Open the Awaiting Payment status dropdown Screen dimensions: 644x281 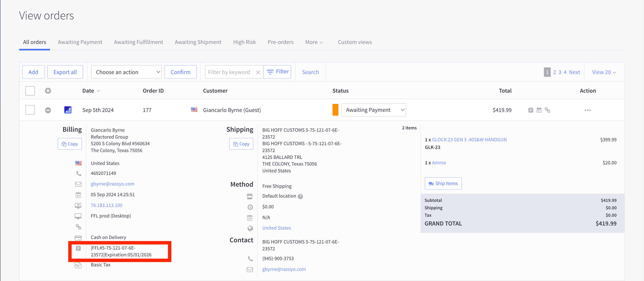pyautogui.click(x=373, y=110)
